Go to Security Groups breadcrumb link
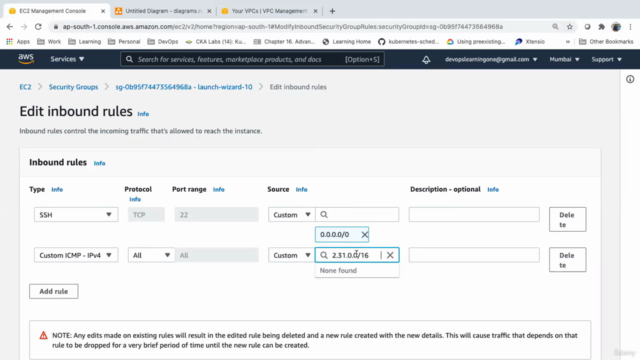 tap(73, 87)
